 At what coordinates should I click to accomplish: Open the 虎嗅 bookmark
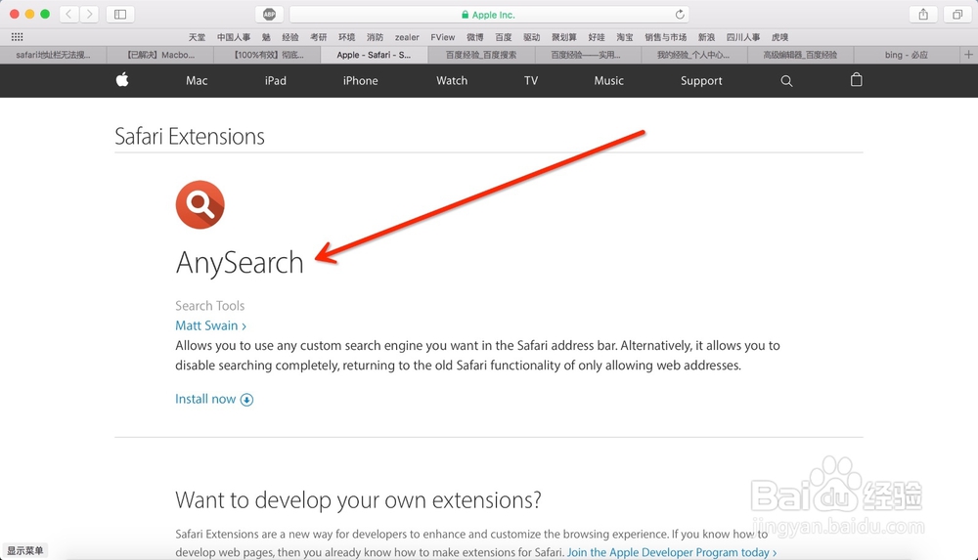tap(780, 37)
